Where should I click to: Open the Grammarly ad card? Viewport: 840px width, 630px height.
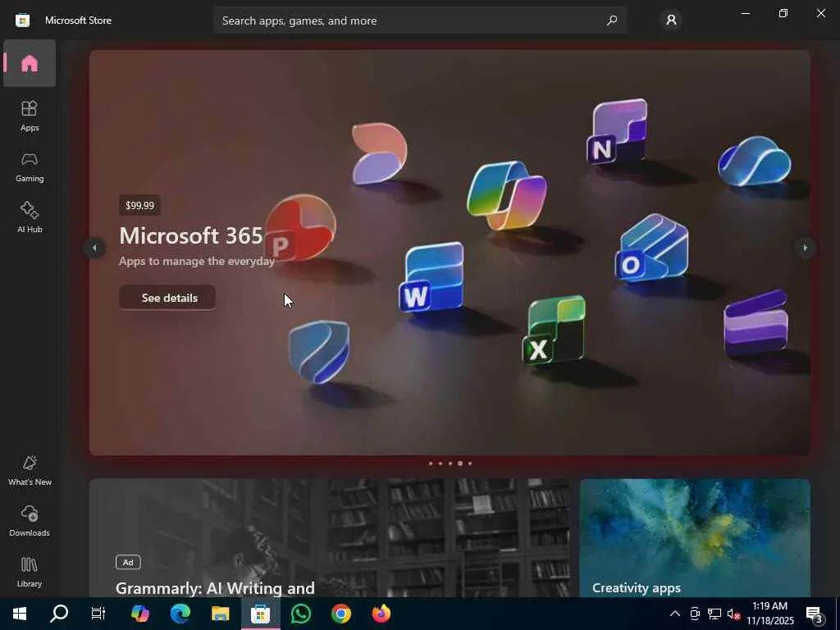330,538
